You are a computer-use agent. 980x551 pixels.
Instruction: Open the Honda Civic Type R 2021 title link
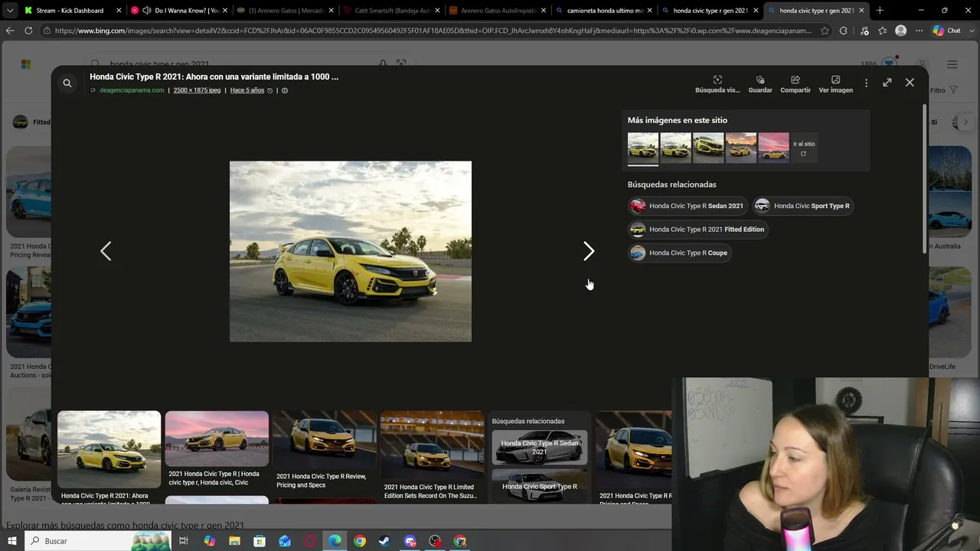(x=214, y=77)
